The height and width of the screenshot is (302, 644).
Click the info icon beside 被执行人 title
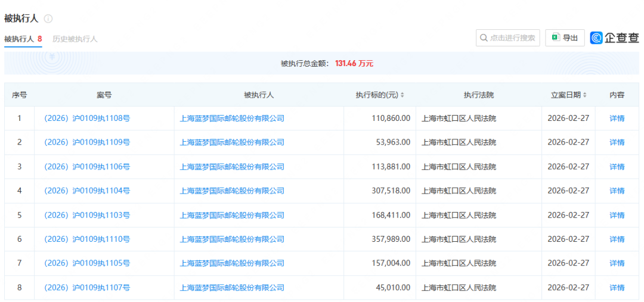tap(48, 18)
